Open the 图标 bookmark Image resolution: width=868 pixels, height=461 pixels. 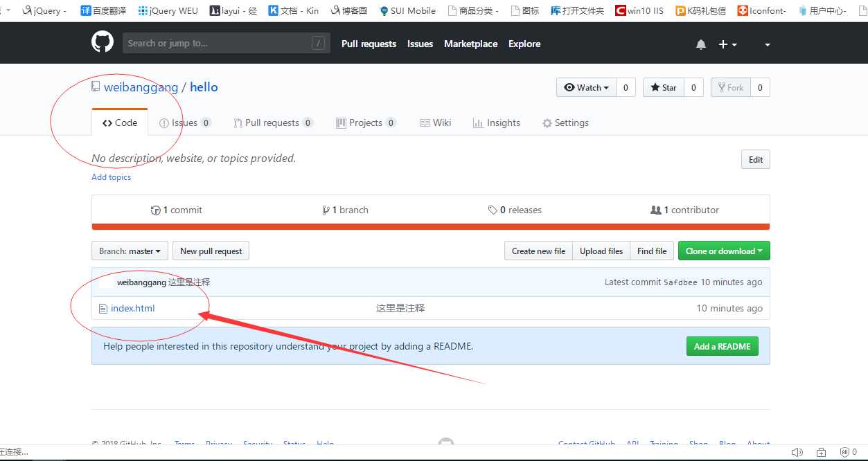(524, 10)
